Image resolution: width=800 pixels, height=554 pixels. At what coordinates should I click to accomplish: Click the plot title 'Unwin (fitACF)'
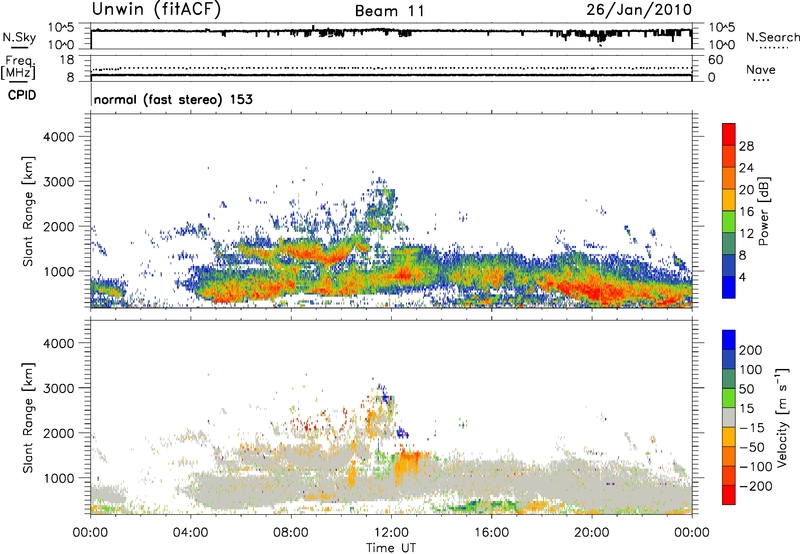pyautogui.click(x=156, y=9)
